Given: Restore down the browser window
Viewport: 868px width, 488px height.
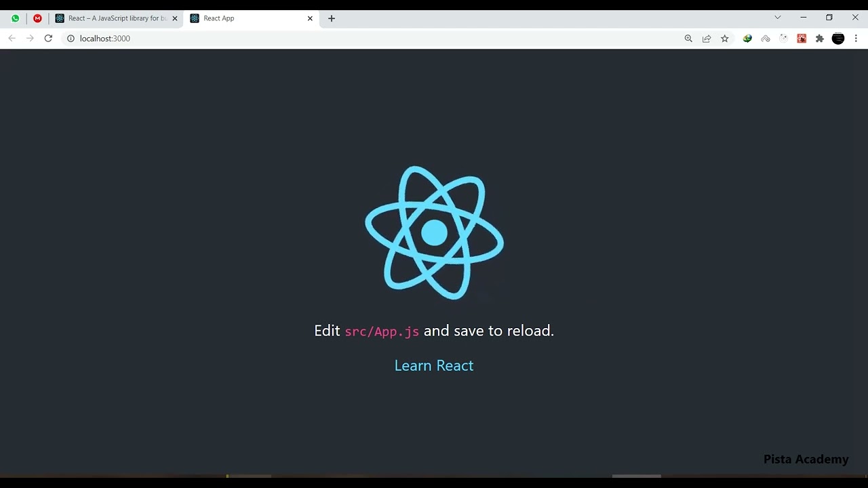Looking at the screenshot, I should click(x=829, y=18).
